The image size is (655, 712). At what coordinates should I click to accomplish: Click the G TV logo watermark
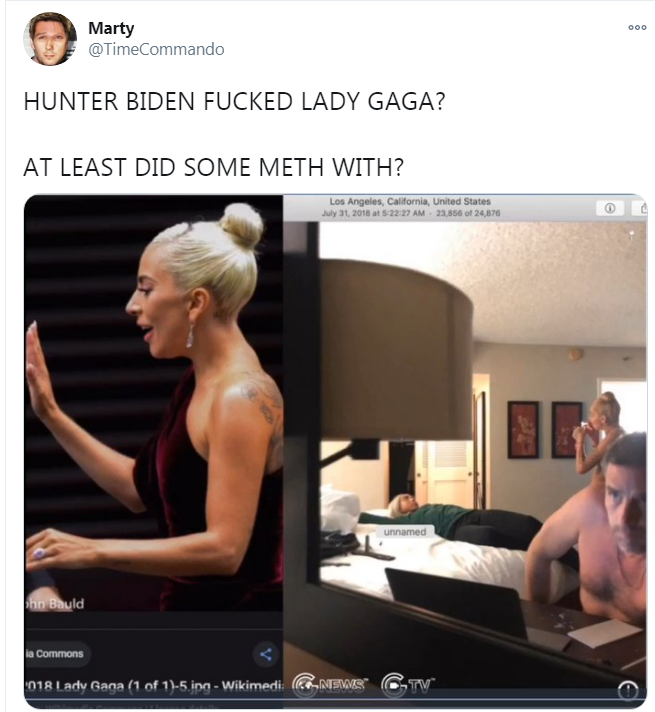pos(407,686)
